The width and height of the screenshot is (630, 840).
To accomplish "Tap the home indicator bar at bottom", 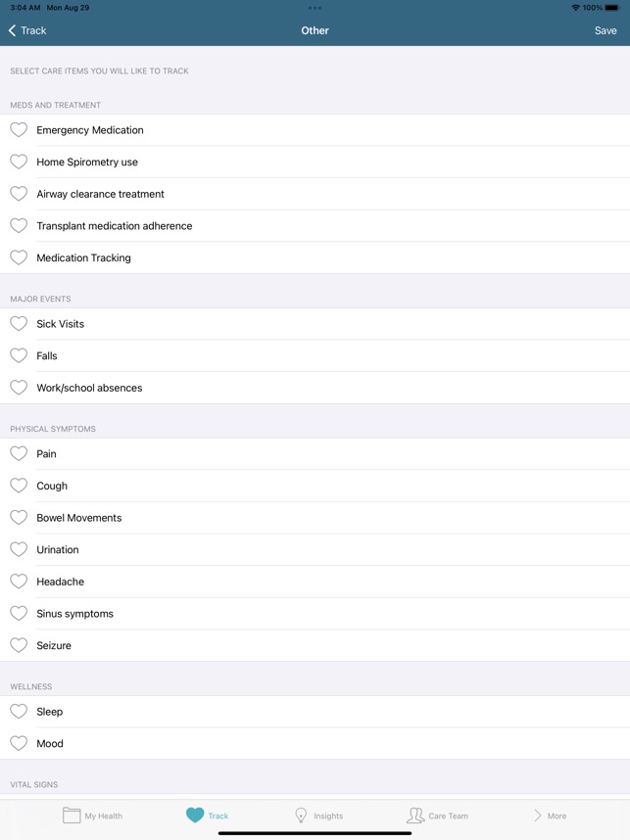I will click(315, 834).
